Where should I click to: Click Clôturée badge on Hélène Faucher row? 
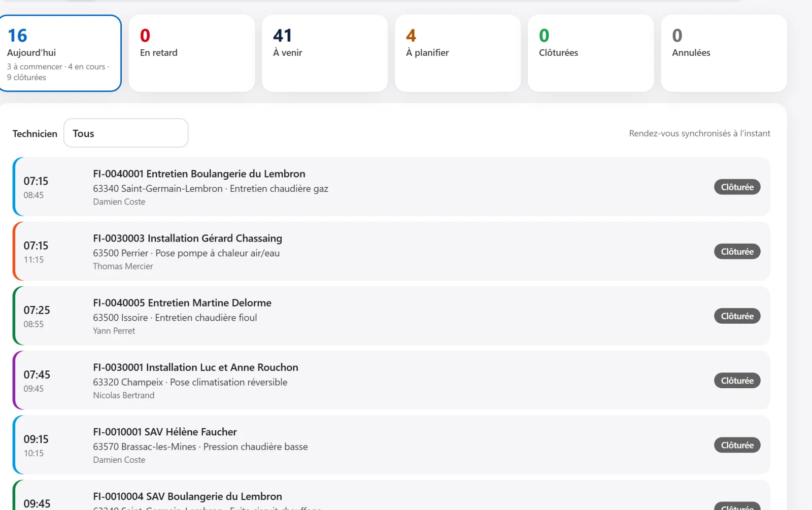point(737,445)
